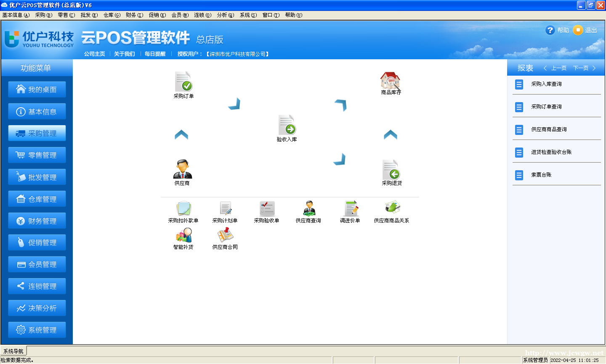Click the 验收入库 receiving icon
The height and width of the screenshot is (364, 606).
coord(287,126)
